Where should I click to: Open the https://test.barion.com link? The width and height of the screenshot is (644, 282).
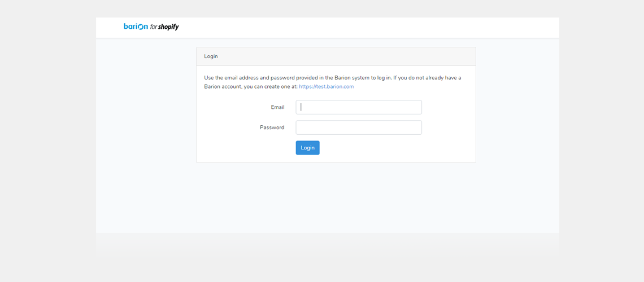click(326, 87)
